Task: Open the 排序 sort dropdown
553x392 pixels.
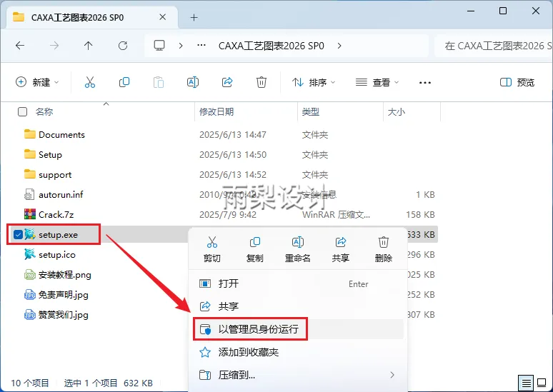Action: click(314, 83)
